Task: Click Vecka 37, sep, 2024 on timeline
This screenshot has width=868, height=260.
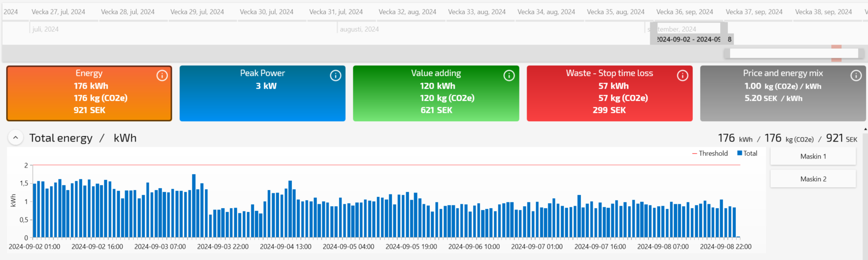Action: point(754,12)
